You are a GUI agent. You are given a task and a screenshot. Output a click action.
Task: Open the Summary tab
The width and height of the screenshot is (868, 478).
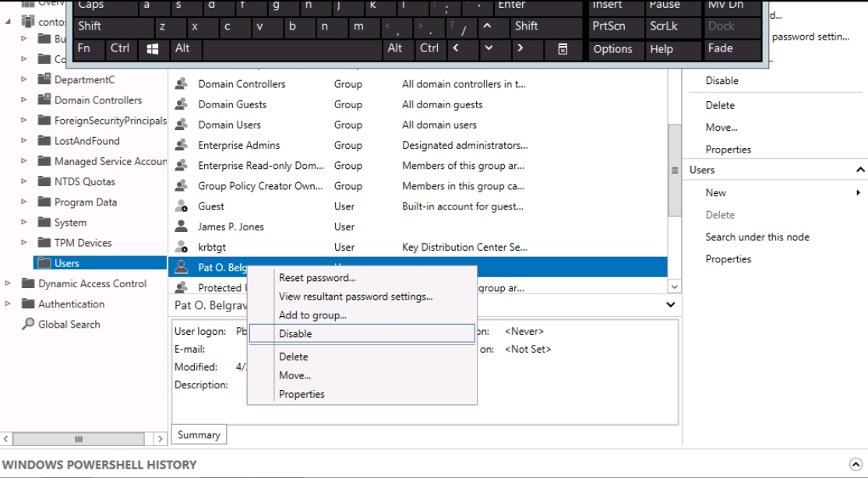tap(199, 435)
